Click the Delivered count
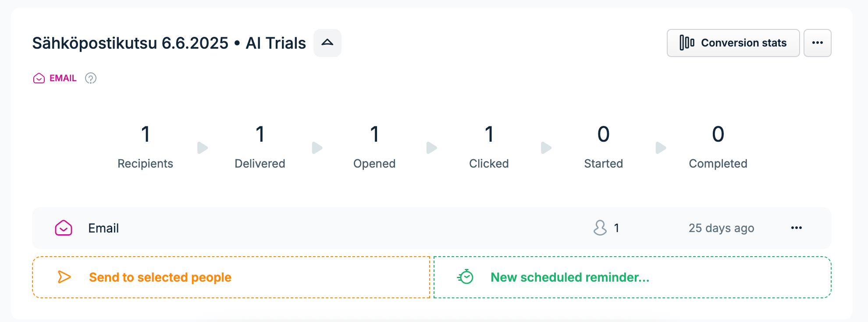Screen dimensions: 868x322 [x=260, y=134]
